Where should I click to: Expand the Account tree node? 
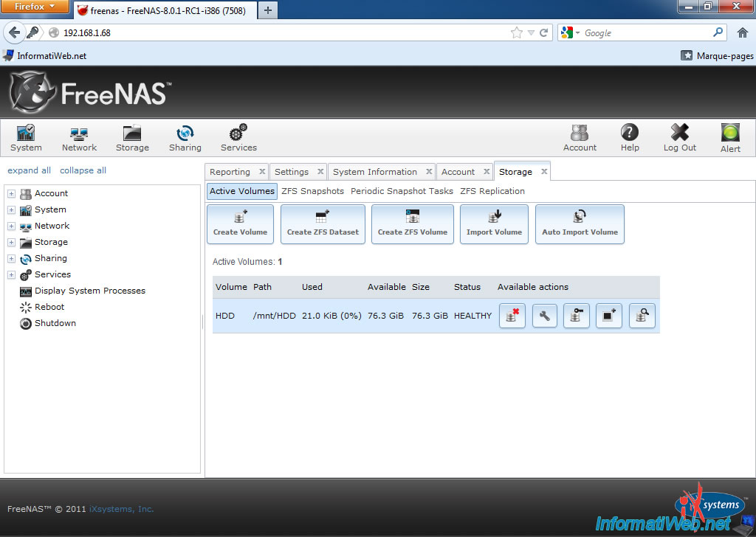click(12, 193)
